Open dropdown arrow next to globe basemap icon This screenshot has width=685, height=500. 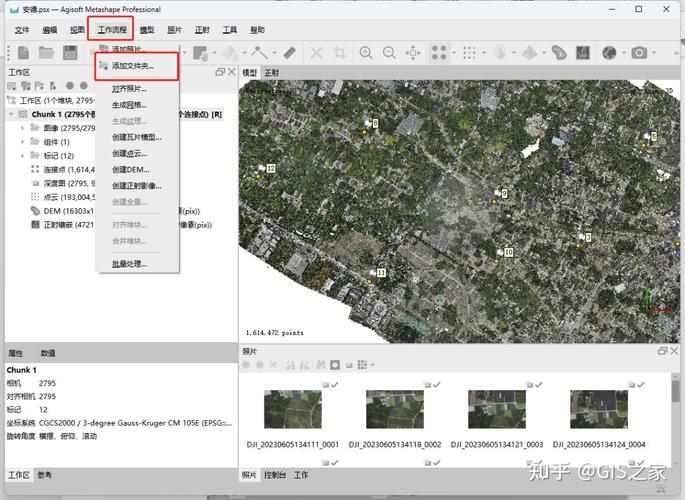click(624, 53)
